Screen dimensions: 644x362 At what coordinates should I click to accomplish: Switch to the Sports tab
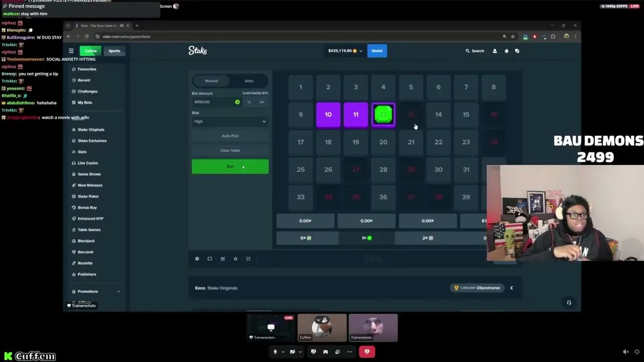point(114,51)
